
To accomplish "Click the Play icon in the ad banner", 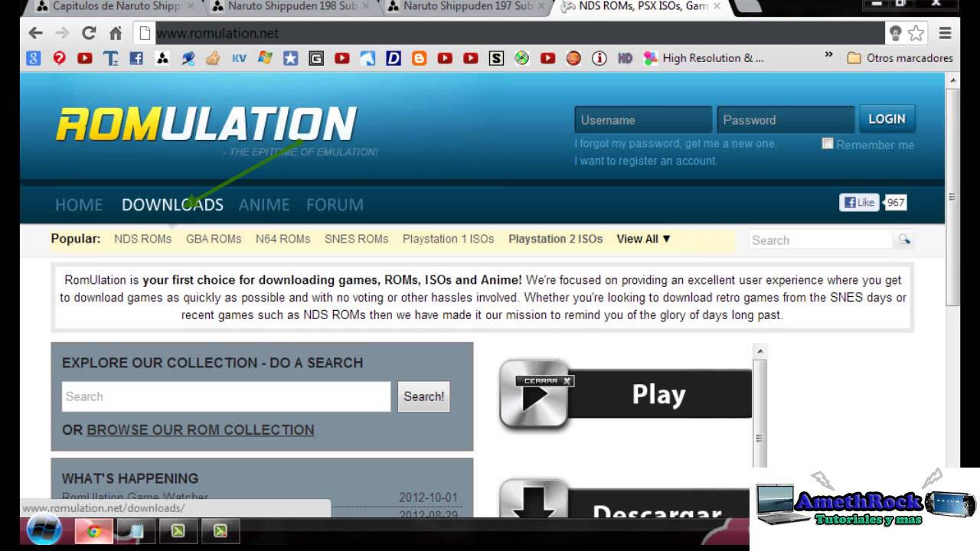I will click(x=534, y=394).
